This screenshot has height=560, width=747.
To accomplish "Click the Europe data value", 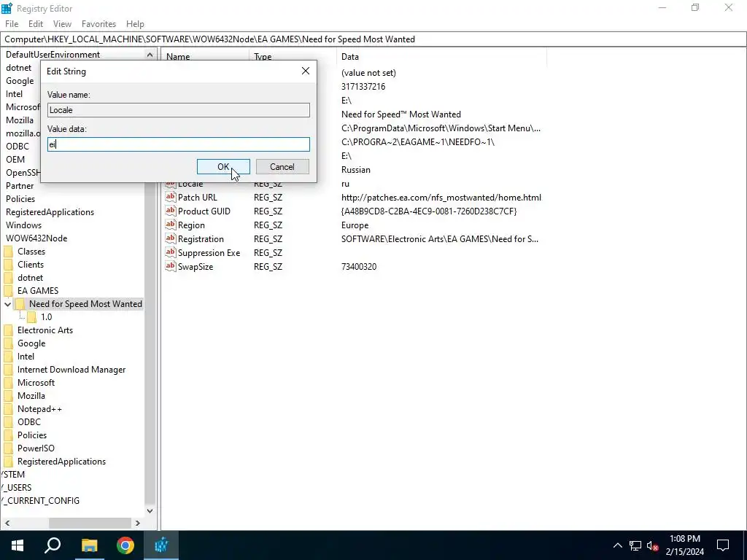I will (355, 225).
